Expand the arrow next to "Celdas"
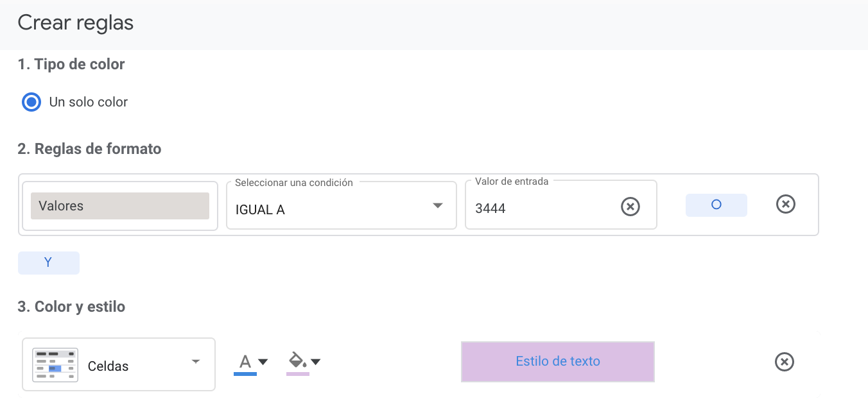Viewport: 868px width, 408px height. pos(196,362)
